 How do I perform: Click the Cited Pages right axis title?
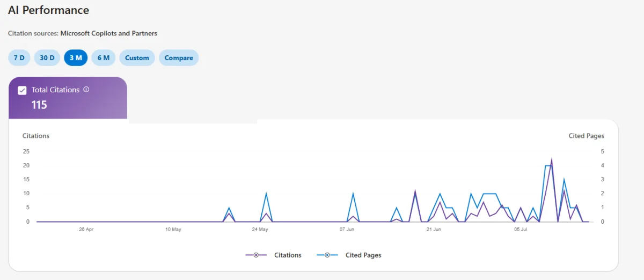tap(587, 136)
